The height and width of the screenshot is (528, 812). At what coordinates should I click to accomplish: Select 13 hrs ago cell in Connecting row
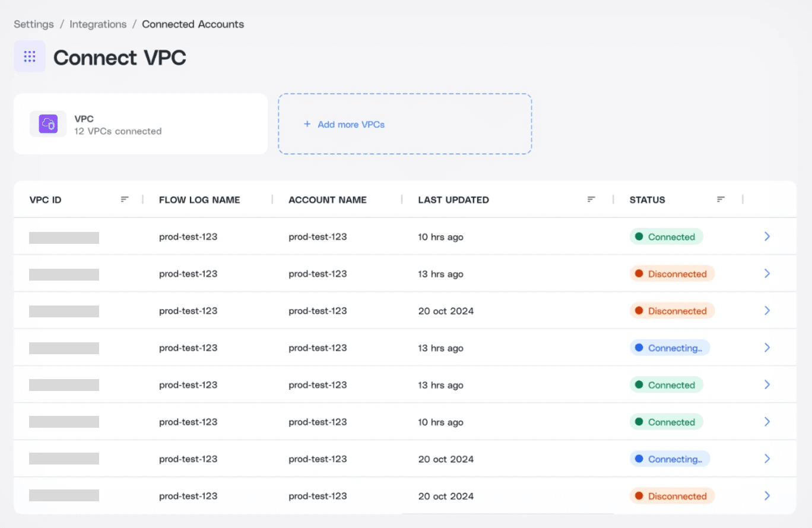pos(440,348)
